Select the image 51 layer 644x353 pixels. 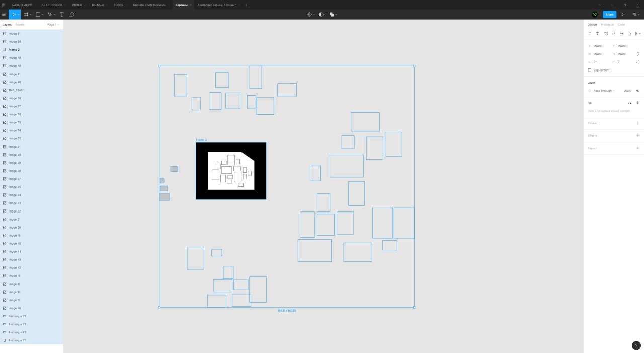coord(32,34)
